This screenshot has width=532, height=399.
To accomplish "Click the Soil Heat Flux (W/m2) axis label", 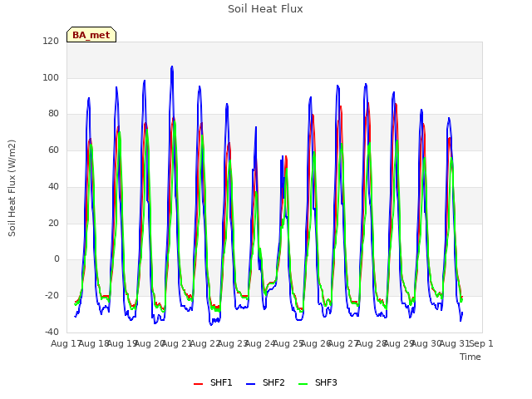I will pyautogui.click(x=12, y=188).
